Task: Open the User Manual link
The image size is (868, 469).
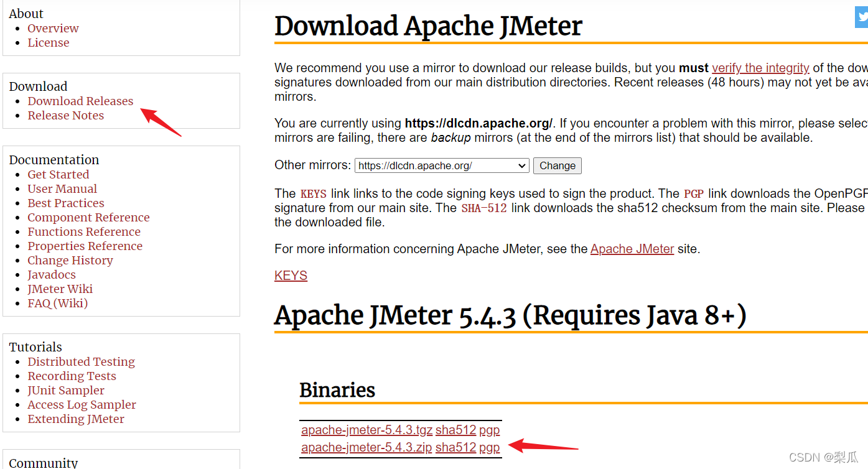Action: click(62, 188)
